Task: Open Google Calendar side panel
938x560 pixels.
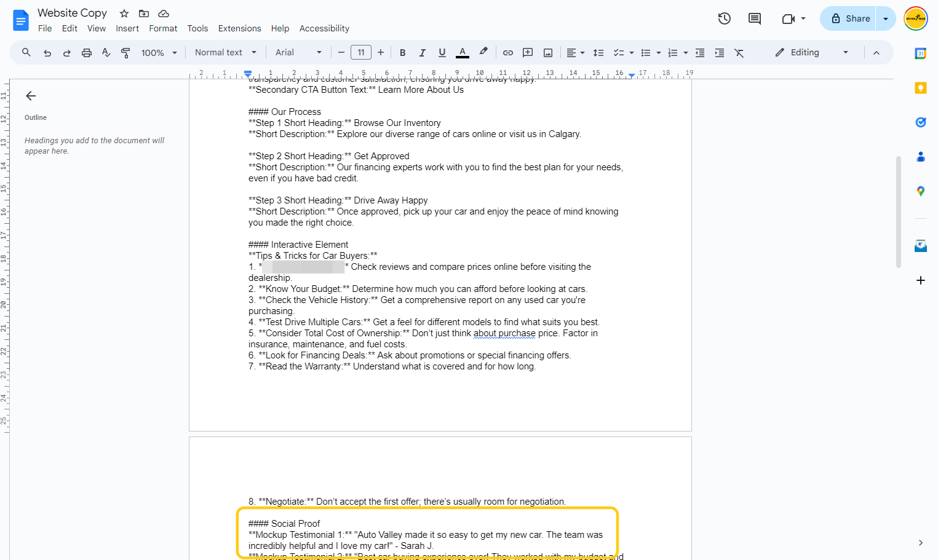Action: click(x=921, y=53)
